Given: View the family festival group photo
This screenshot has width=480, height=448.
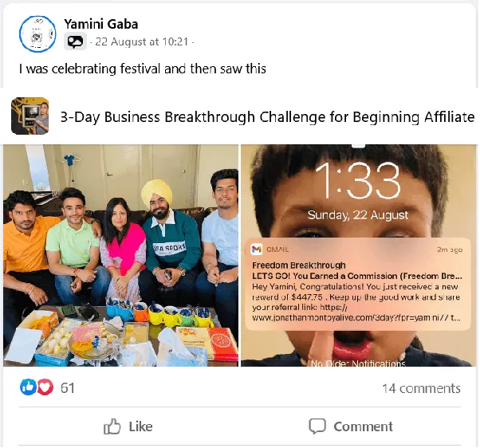Looking at the screenshot, I should click(120, 256).
